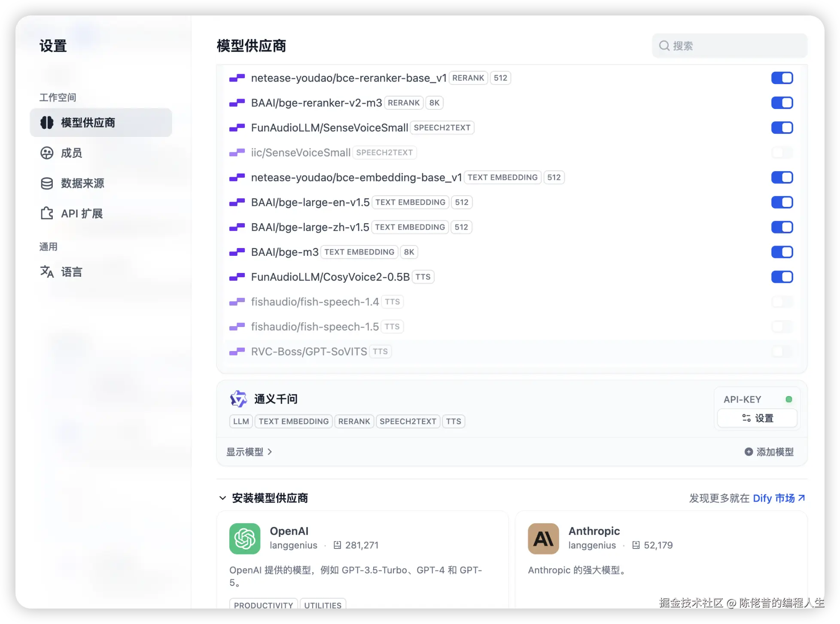
Task: Click the language translate icon
Action: 47,272
